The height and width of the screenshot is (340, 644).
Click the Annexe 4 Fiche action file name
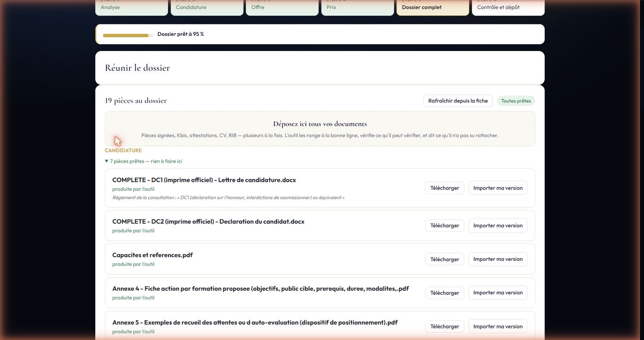click(x=260, y=288)
